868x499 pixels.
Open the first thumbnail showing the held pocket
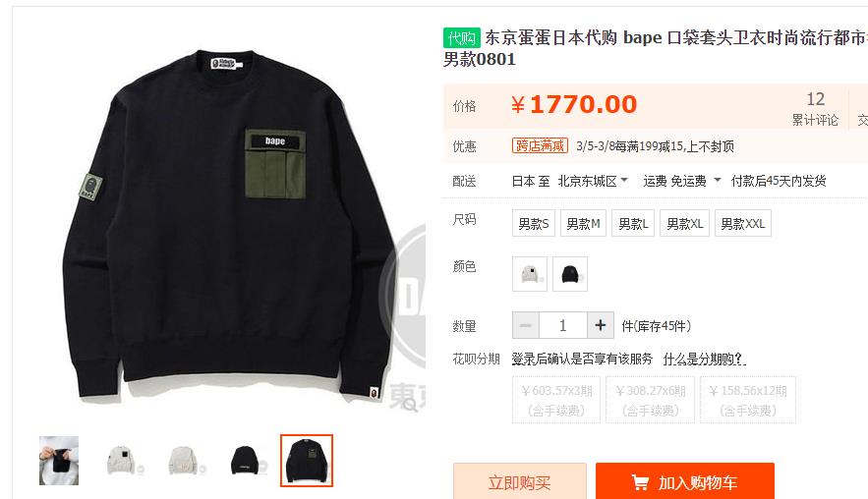click(59, 461)
